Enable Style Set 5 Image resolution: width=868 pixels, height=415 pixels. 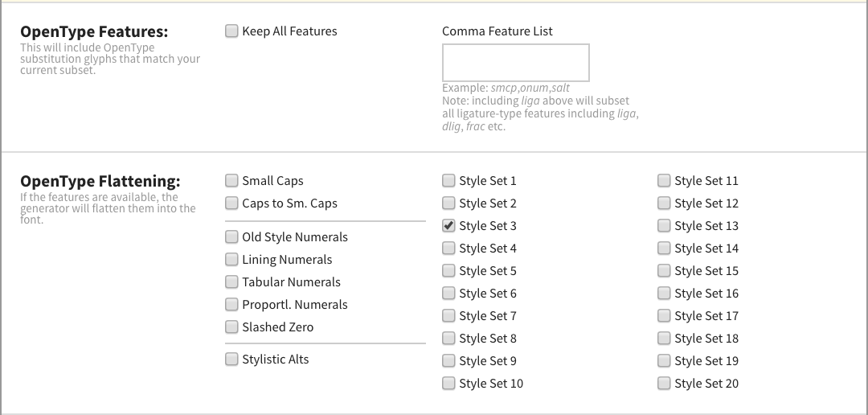coord(448,271)
